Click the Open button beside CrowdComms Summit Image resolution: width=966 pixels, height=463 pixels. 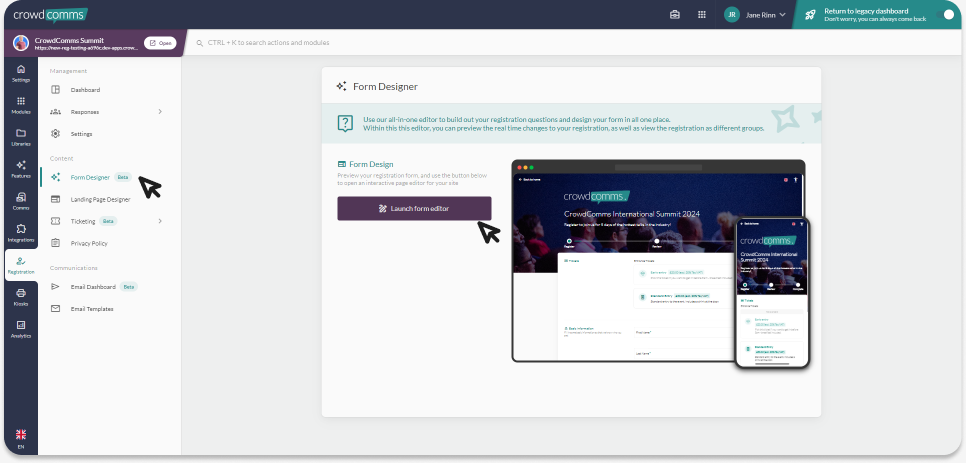tap(160, 43)
